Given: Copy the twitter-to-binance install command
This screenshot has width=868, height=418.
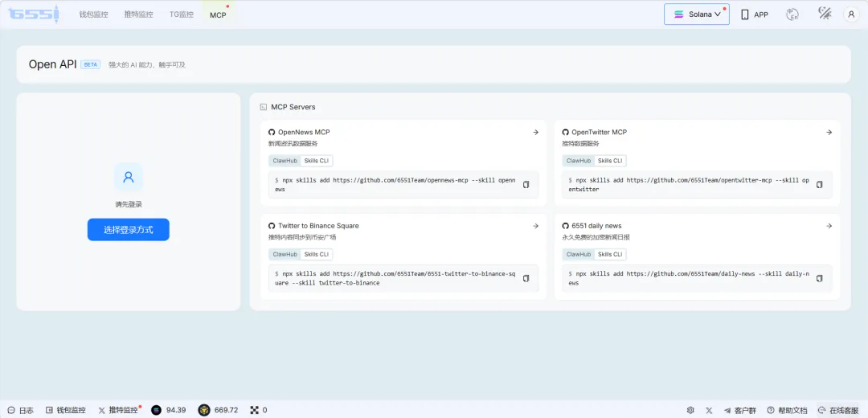Looking at the screenshot, I should click(x=526, y=278).
